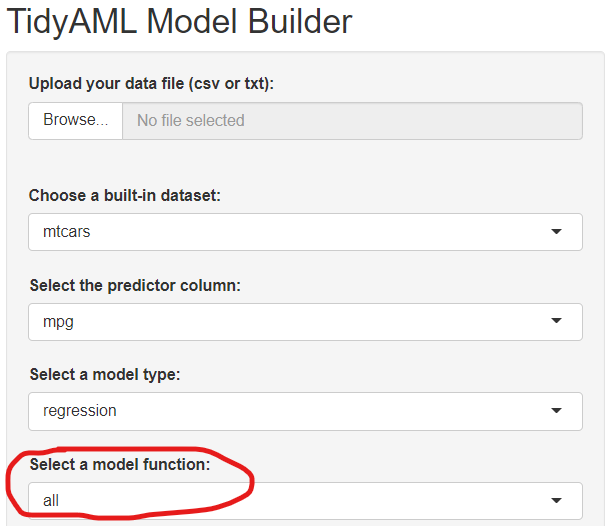Open the model function dropdown
Image resolution: width=612 pixels, height=526 pixels.
click(x=305, y=500)
